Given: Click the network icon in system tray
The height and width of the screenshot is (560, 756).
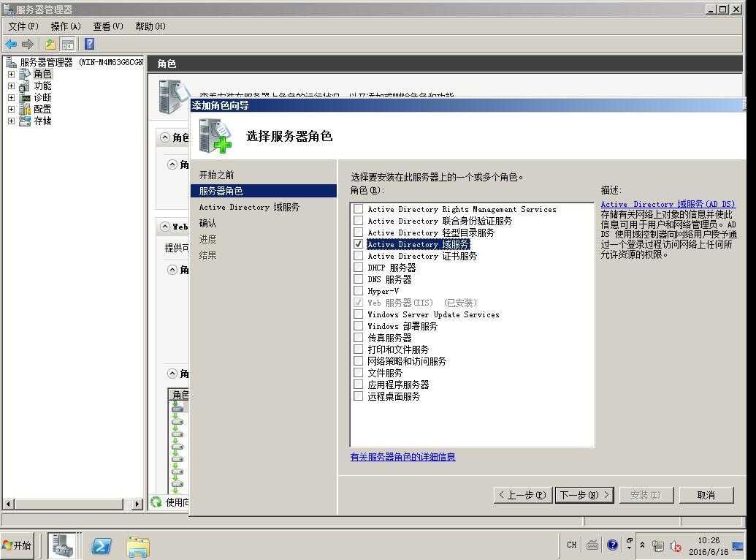Looking at the screenshot, I should coord(657,546).
